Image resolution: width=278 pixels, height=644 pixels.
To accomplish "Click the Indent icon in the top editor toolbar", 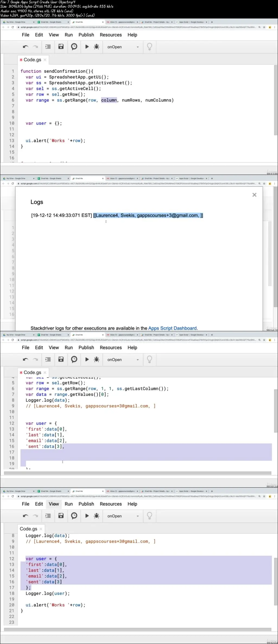I will coord(48,47).
